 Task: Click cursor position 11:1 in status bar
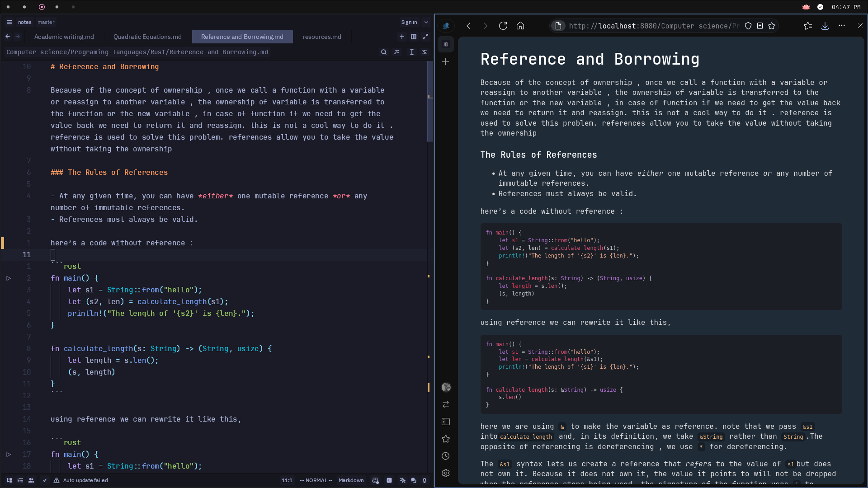coord(287,480)
